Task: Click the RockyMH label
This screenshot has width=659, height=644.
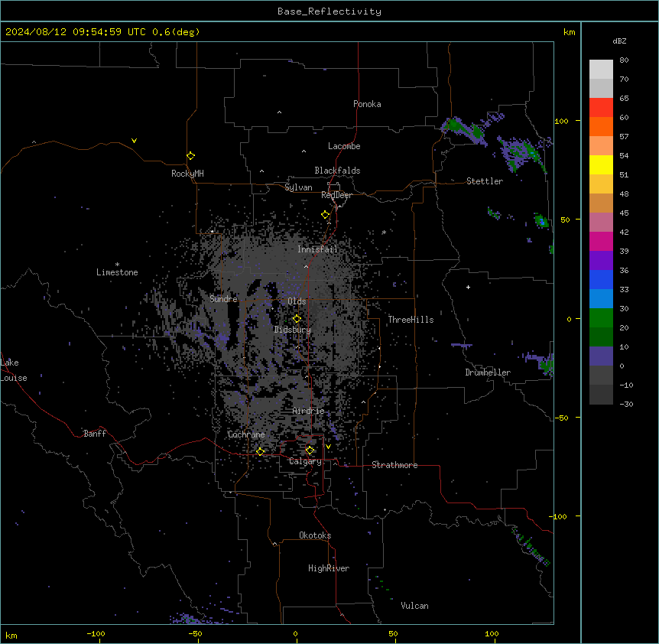Action: (x=187, y=174)
